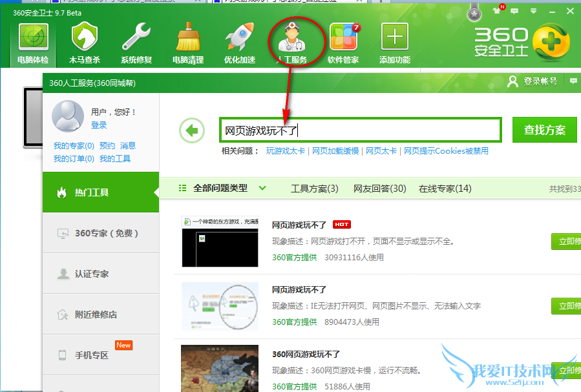The image size is (581, 392).
Task: Switch to 在线专家(14) tab
Action: (445, 189)
